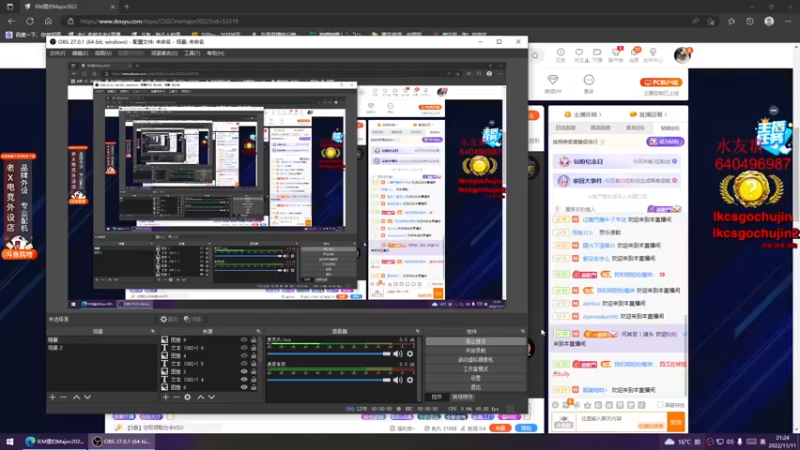This screenshot has width=800, height=450.
Task: Open the desktop audio settings gear in the mixer
Action: click(410, 380)
